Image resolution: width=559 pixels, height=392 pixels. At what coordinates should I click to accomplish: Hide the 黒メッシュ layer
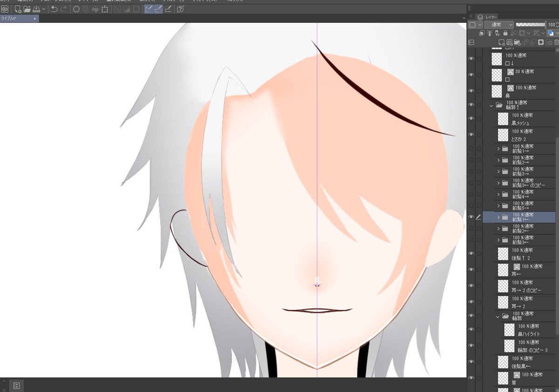point(471,118)
